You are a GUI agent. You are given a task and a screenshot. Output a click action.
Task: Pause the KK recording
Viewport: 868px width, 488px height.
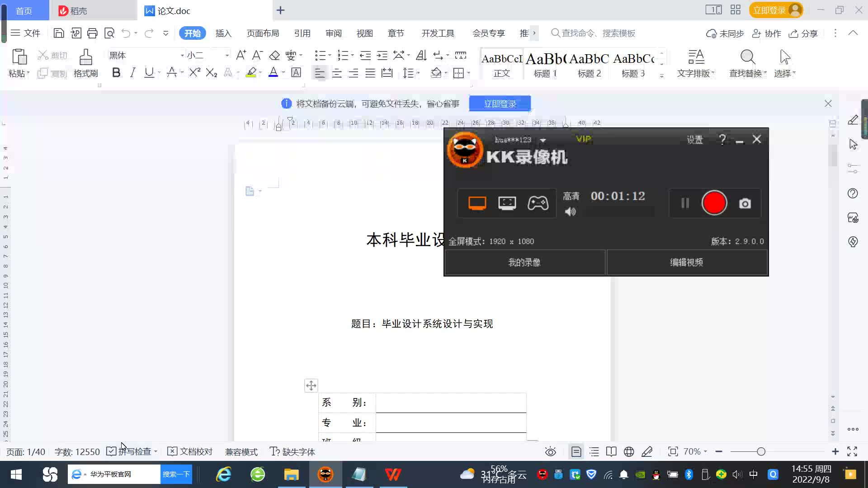point(685,203)
